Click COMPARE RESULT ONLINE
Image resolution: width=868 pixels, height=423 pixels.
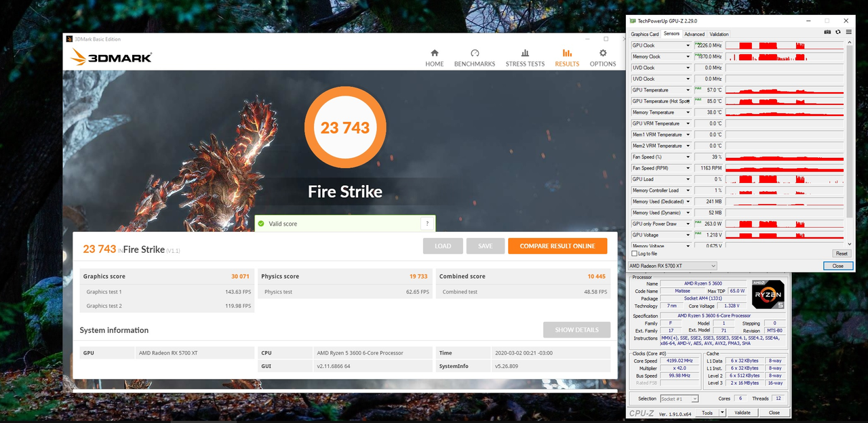557,246
